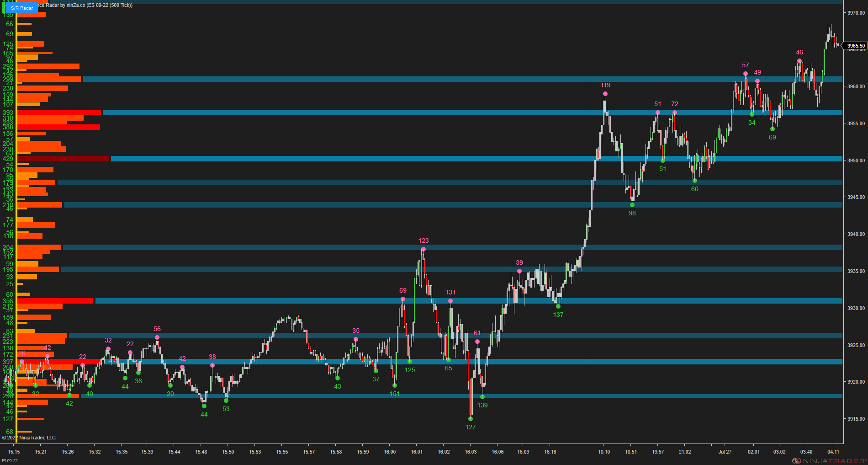Viewport: 868px width, 465px height.
Task: Select the pink marker labeled 57
Action: [x=746, y=73]
